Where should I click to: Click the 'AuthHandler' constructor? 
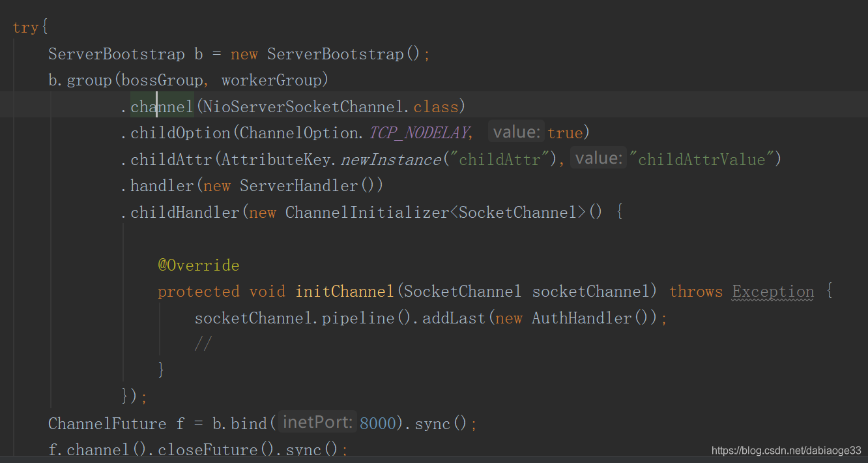[x=582, y=318]
